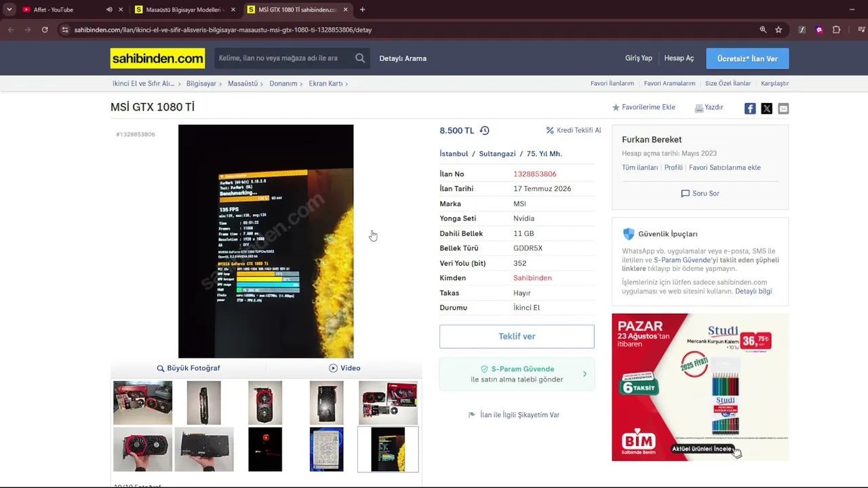Viewport: 868px width, 488px height.
Task: Report via İlan ile İlgili Şikayetim Var
Action: [514, 415]
